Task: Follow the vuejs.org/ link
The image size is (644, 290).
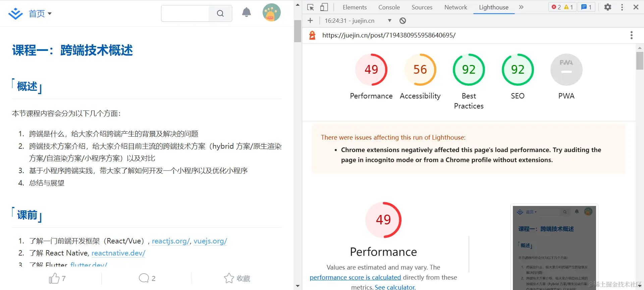Action: coord(210,241)
